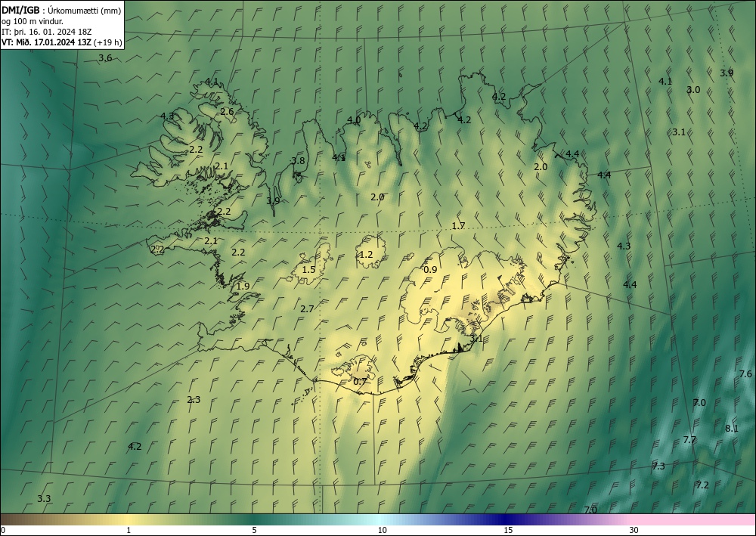Click the 3.0 value label
Image resolution: width=756 pixels, height=536 pixels.
point(693,90)
